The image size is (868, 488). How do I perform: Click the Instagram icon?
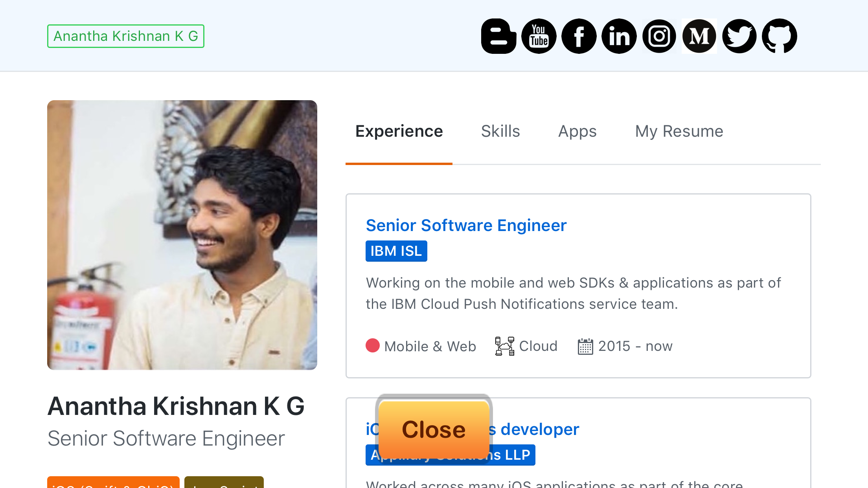[x=659, y=36]
